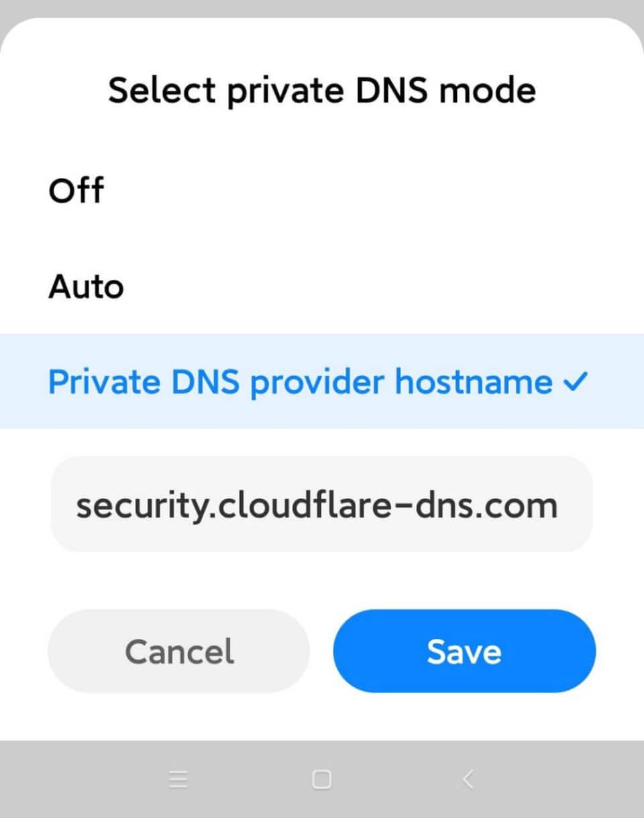Hit the blue Save button
Screen dimensions: 644x818
point(464,651)
